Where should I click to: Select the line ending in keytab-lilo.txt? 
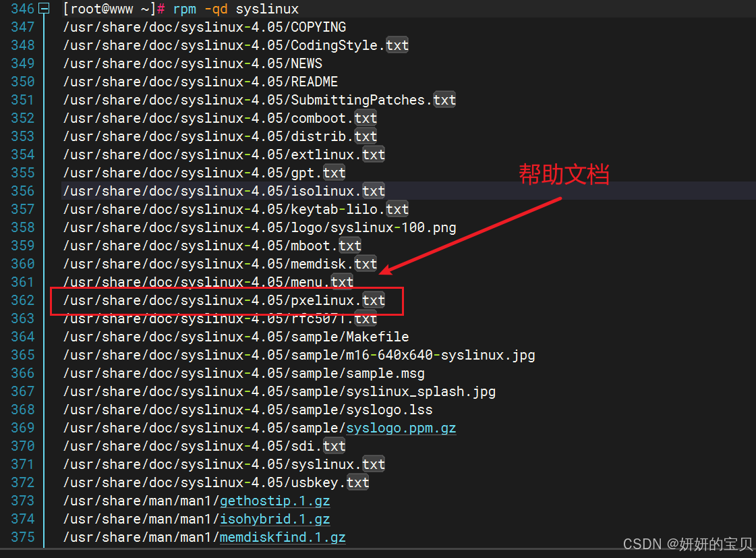coord(236,209)
